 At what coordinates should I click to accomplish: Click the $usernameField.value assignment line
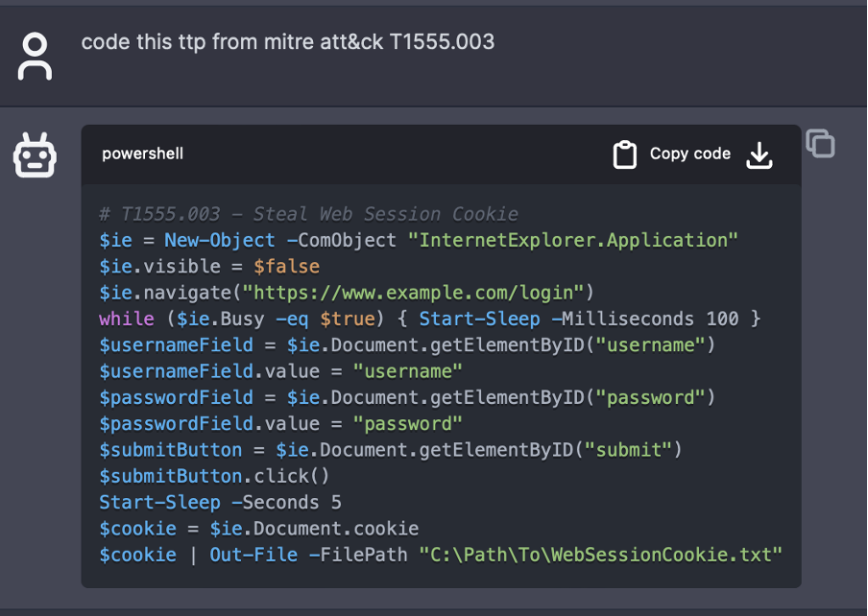coord(280,371)
